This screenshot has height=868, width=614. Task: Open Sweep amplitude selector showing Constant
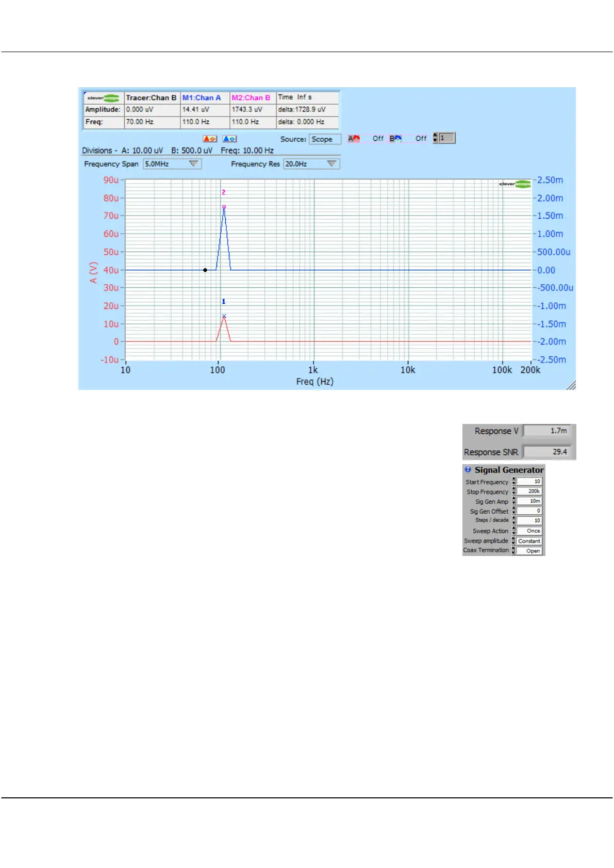[x=529, y=541]
